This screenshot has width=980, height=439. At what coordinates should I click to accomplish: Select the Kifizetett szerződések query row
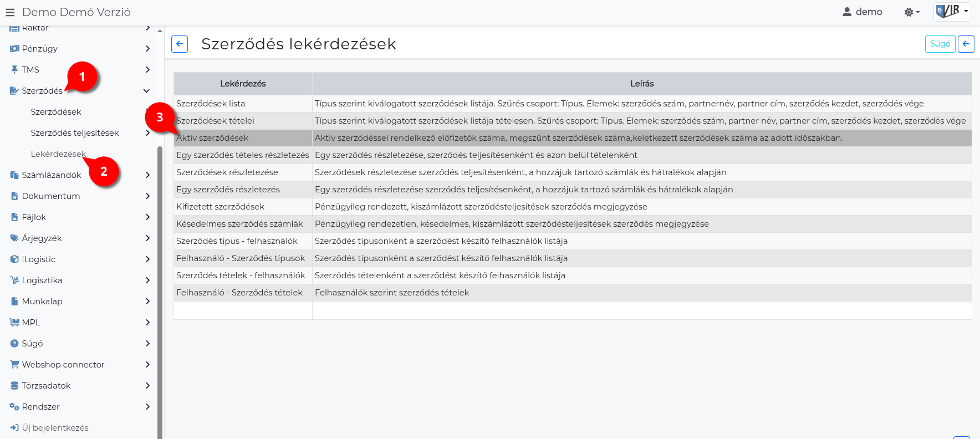click(220, 207)
